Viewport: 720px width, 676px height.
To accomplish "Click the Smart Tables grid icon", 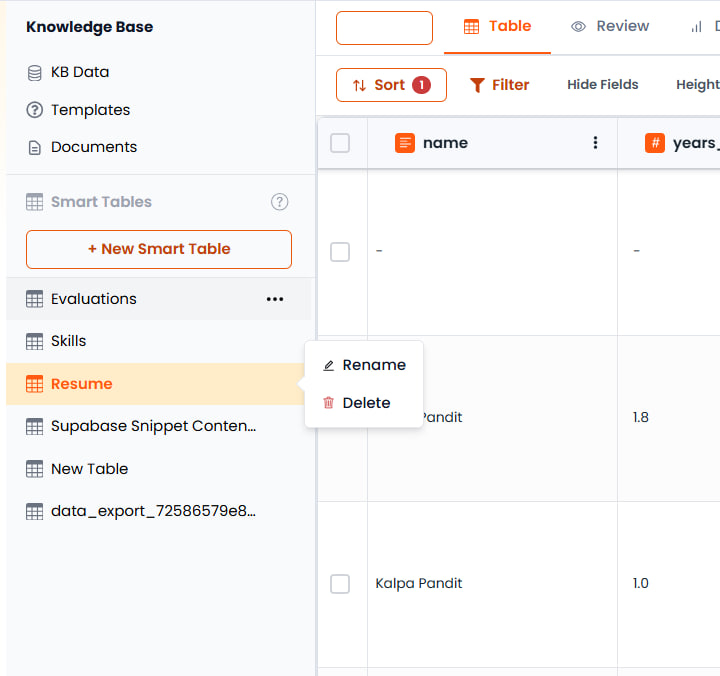I will 34,202.
